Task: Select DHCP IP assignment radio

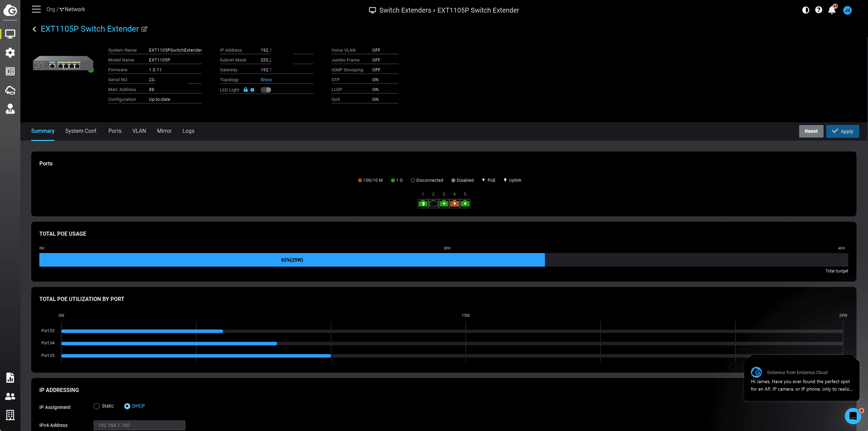Action: [127, 406]
